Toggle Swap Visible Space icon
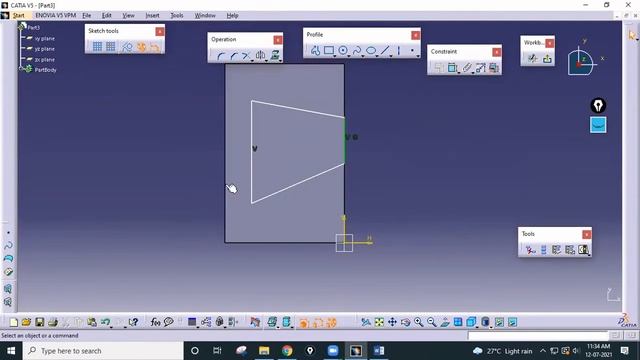Viewport: 640px width, 360px height. [512, 322]
